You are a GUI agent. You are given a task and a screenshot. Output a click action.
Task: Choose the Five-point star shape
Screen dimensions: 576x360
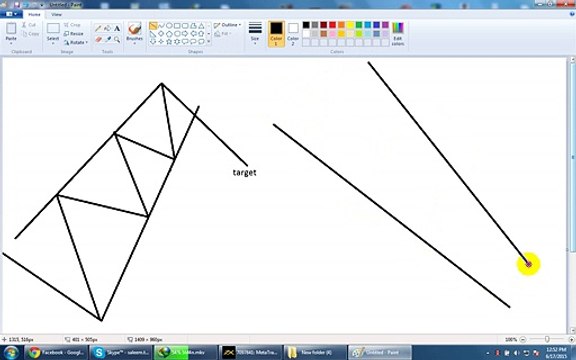click(169, 42)
